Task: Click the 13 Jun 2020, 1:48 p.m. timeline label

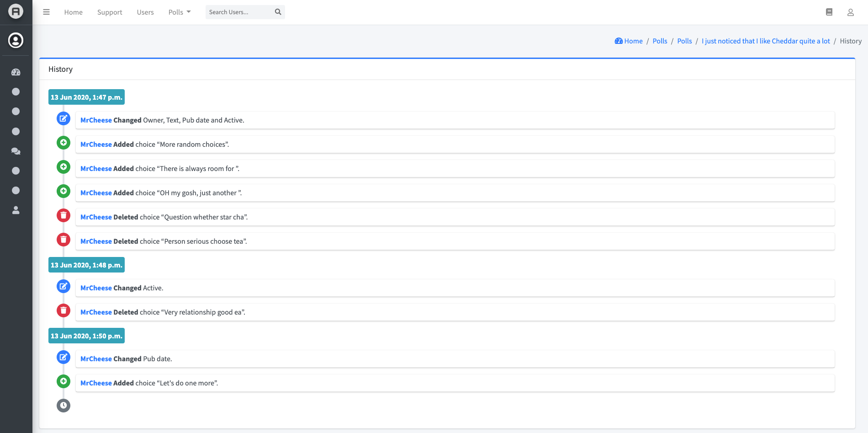Action: (86, 265)
